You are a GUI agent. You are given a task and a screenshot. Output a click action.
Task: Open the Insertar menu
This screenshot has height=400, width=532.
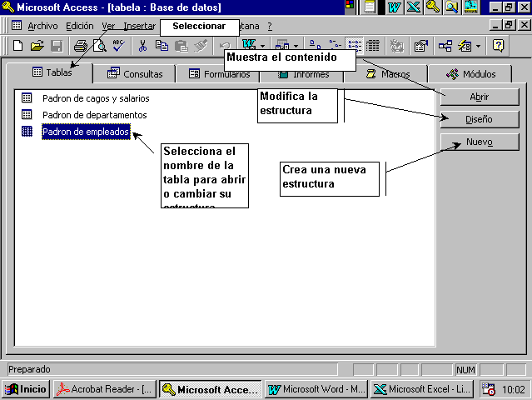click(139, 26)
